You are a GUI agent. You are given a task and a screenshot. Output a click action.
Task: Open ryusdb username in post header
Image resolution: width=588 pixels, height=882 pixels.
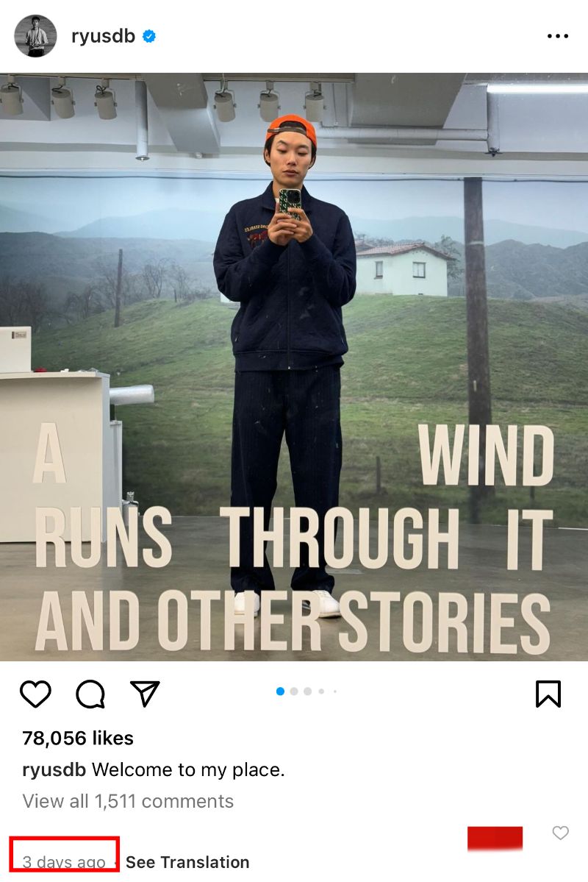pos(104,36)
